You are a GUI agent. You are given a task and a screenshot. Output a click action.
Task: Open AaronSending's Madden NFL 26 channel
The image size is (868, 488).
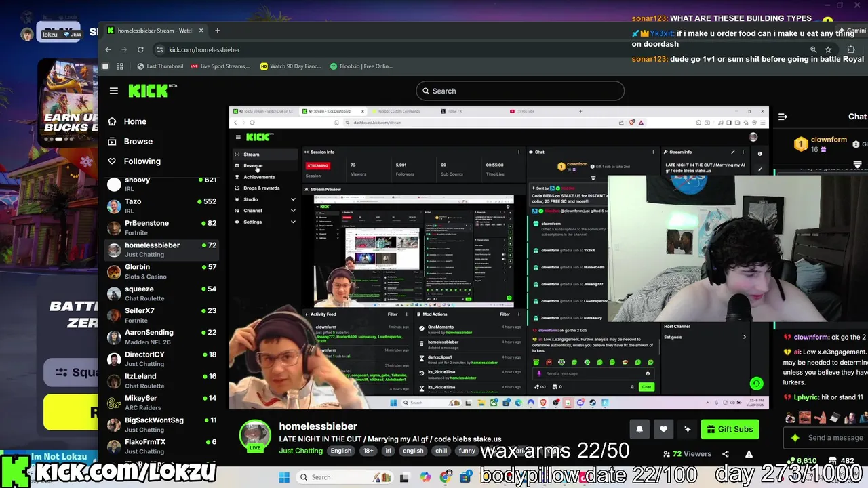[161, 337]
